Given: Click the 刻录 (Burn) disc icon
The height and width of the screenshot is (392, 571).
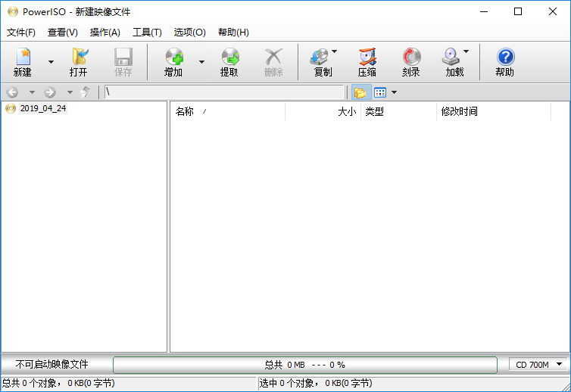Looking at the screenshot, I should [411, 61].
